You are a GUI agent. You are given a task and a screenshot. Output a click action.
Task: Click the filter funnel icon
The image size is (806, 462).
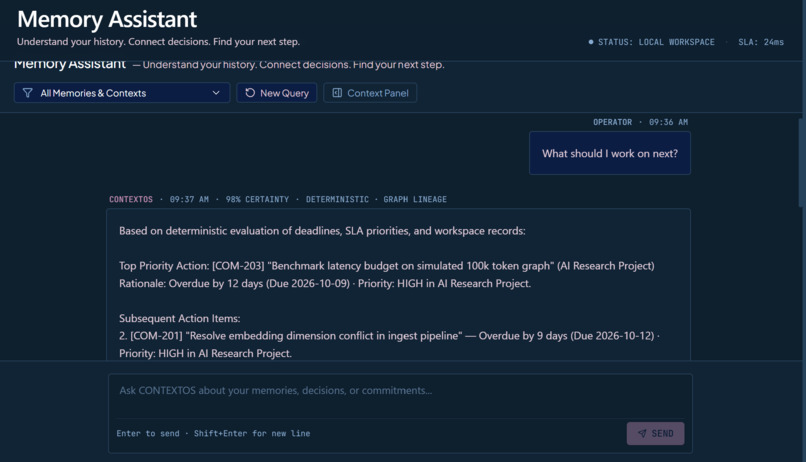[x=28, y=93]
